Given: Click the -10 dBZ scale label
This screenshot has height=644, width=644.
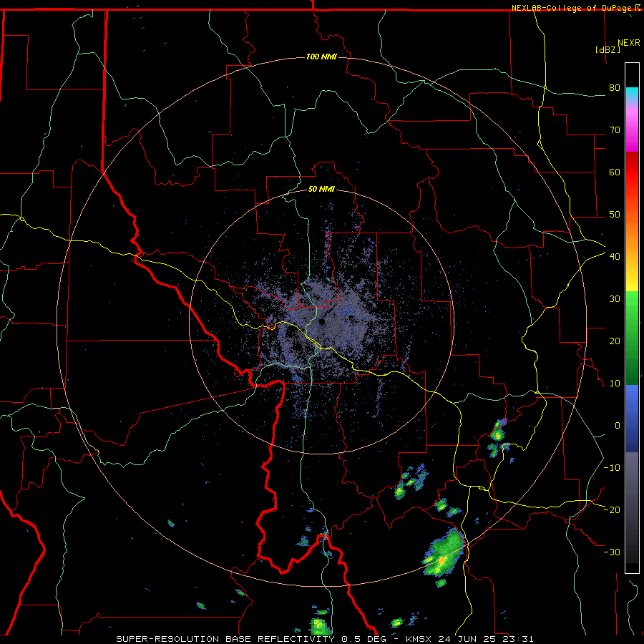Looking at the screenshot, I should (612, 467).
